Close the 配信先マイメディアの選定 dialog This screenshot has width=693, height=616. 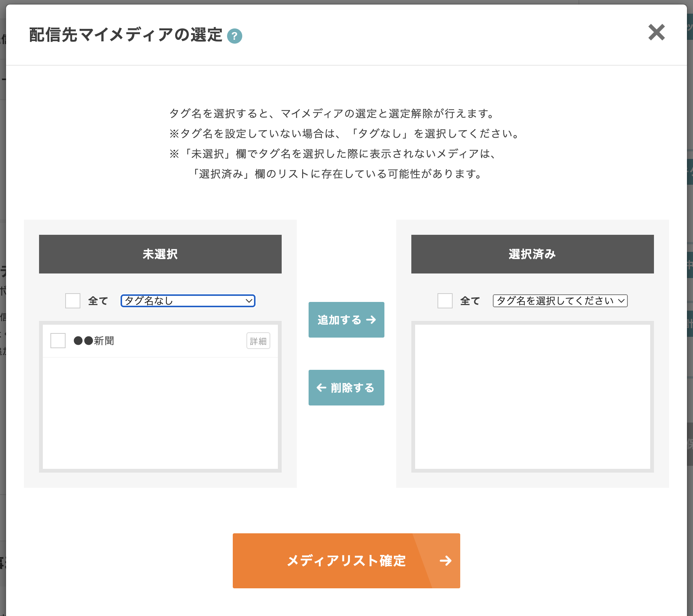[x=656, y=32]
